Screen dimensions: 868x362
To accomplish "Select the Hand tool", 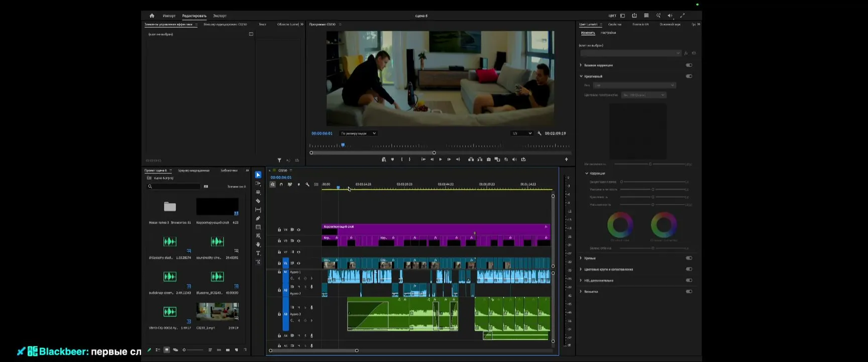I will pyautogui.click(x=258, y=244).
